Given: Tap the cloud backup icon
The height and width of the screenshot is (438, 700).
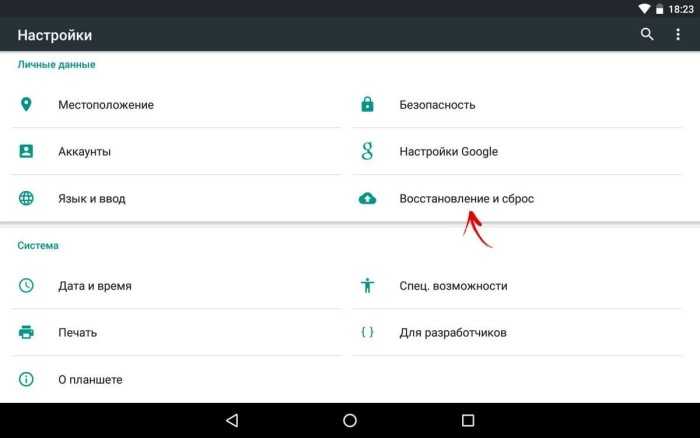Looking at the screenshot, I should tap(367, 198).
